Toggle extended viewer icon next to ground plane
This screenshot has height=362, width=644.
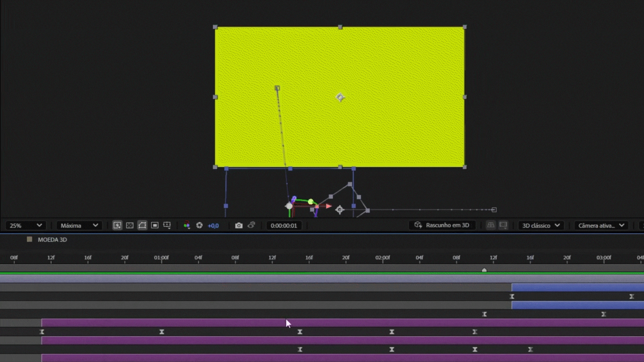[x=503, y=225]
